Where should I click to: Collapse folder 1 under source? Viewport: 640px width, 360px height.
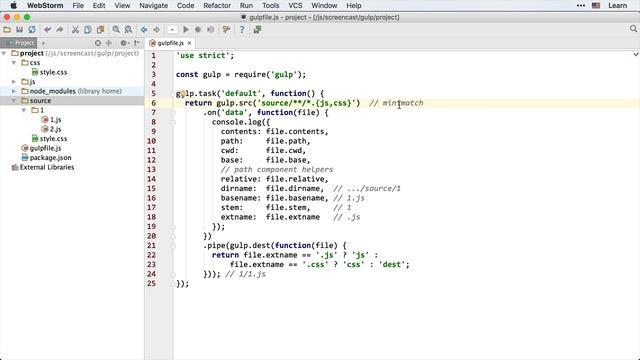click(24, 110)
